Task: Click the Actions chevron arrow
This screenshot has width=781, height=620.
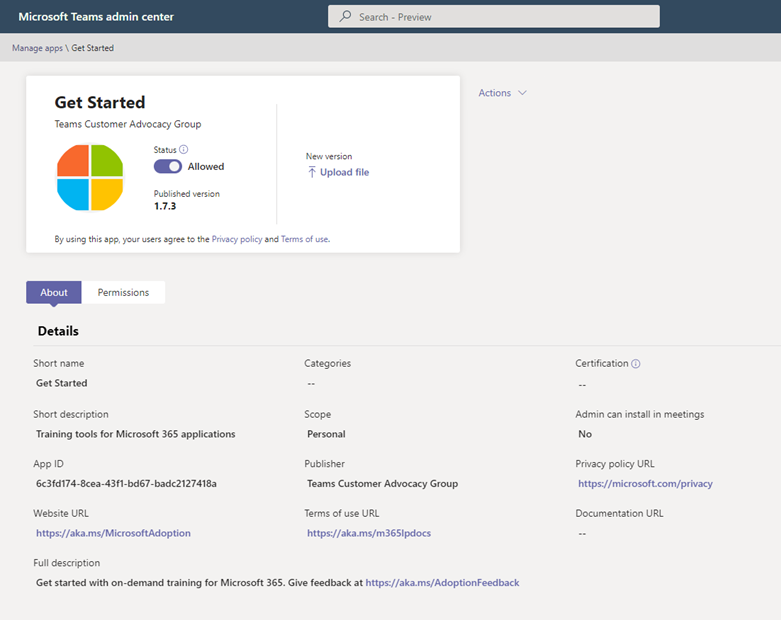Action: pos(522,93)
